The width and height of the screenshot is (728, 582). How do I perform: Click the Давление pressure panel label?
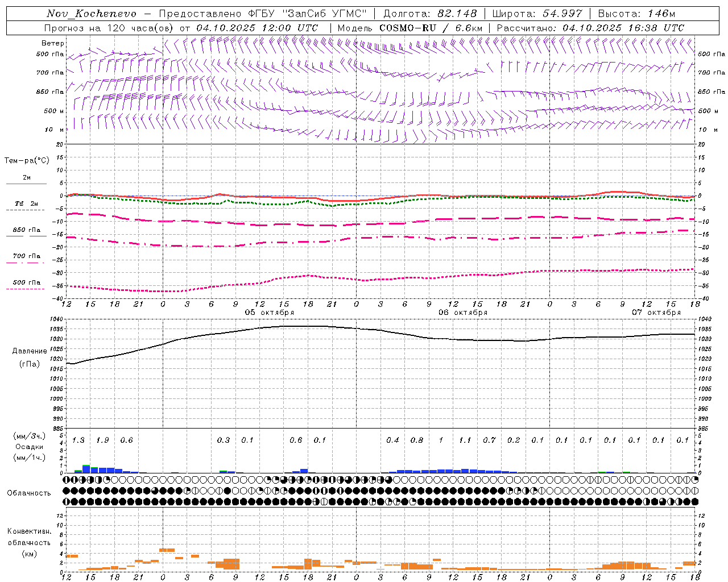click(30, 351)
